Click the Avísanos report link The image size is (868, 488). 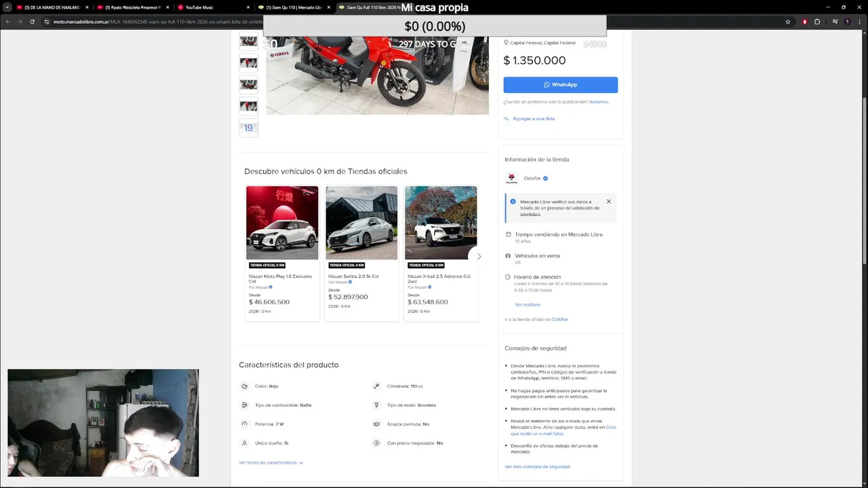tap(598, 102)
